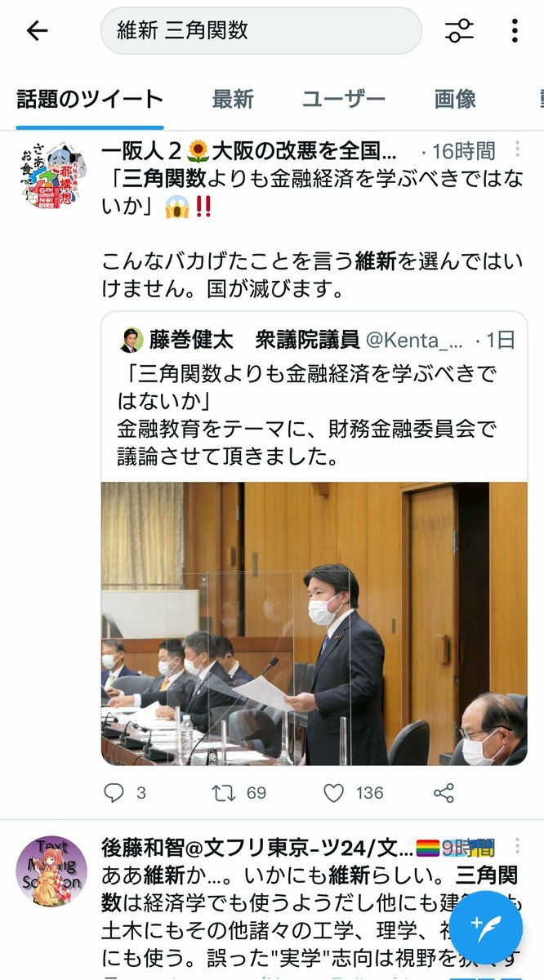This screenshot has height=980, width=544.
Task: Open the three-dot overflow menu at top
Action: tap(515, 31)
